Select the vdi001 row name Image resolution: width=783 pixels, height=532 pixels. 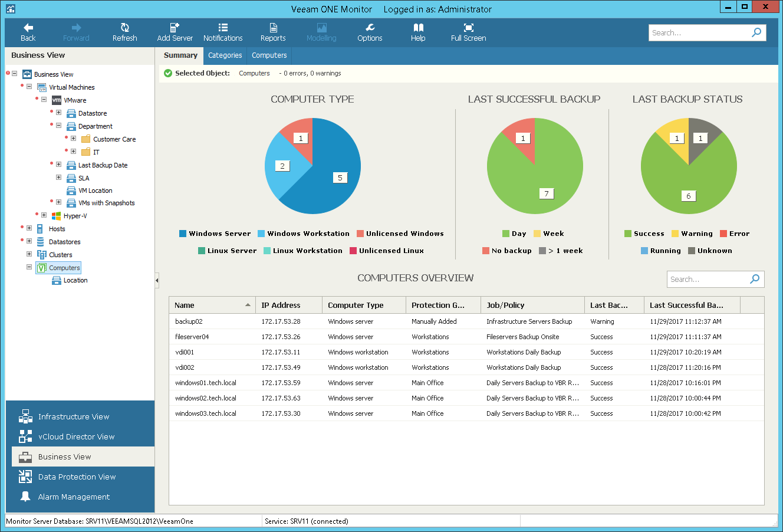(x=185, y=352)
